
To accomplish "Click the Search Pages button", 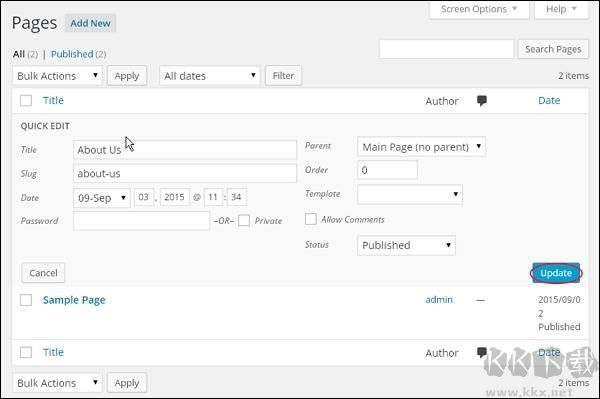I will pyautogui.click(x=553, y=49).
